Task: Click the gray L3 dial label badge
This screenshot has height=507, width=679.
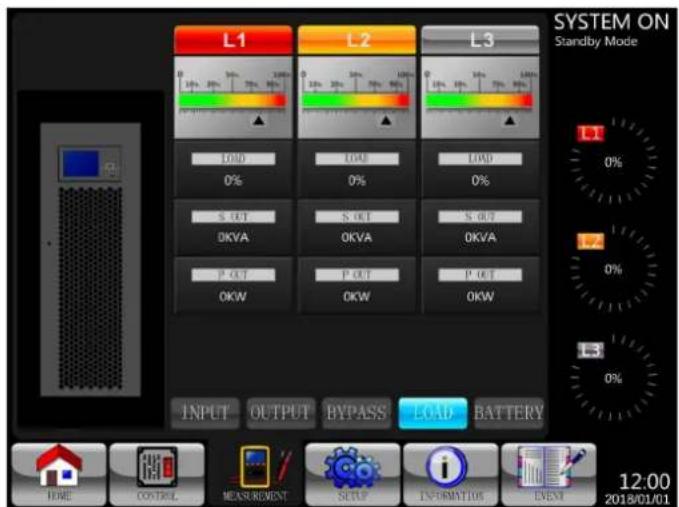Action: pos(591,350)
